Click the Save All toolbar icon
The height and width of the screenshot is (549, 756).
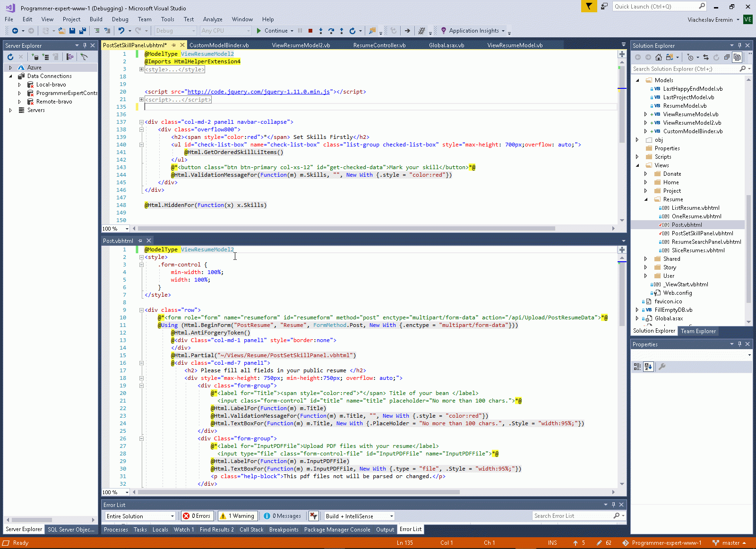tap(83, 31)
